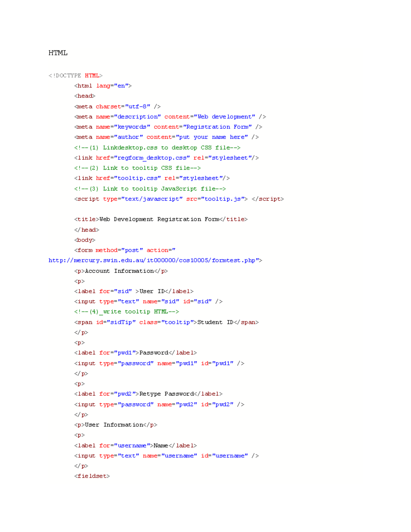Select the tooltip.js script tag line

click(178, 199)
